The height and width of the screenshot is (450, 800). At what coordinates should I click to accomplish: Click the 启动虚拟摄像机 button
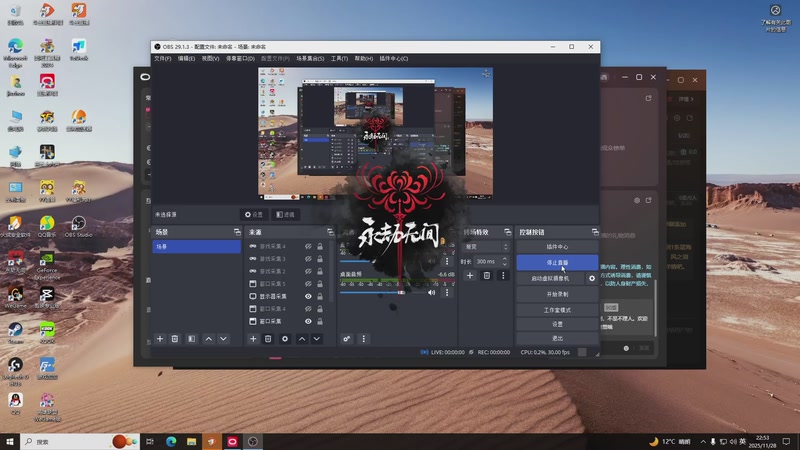coord(550,279)
